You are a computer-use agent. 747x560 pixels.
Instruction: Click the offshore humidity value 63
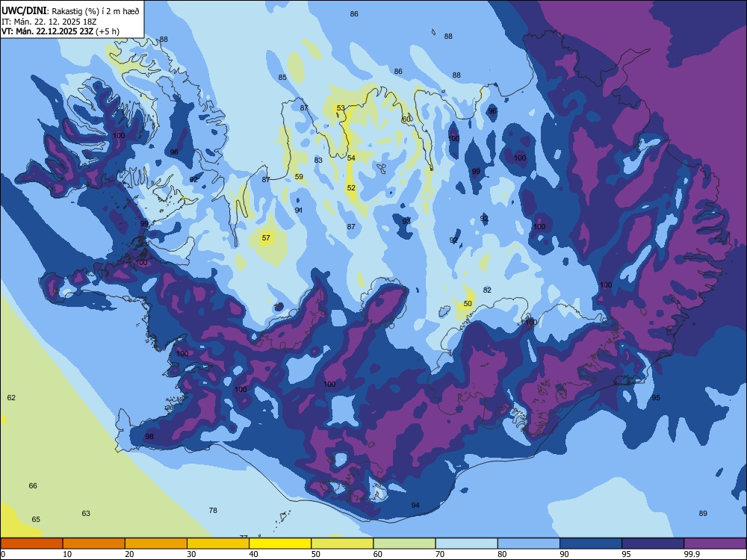click(86, 514)
